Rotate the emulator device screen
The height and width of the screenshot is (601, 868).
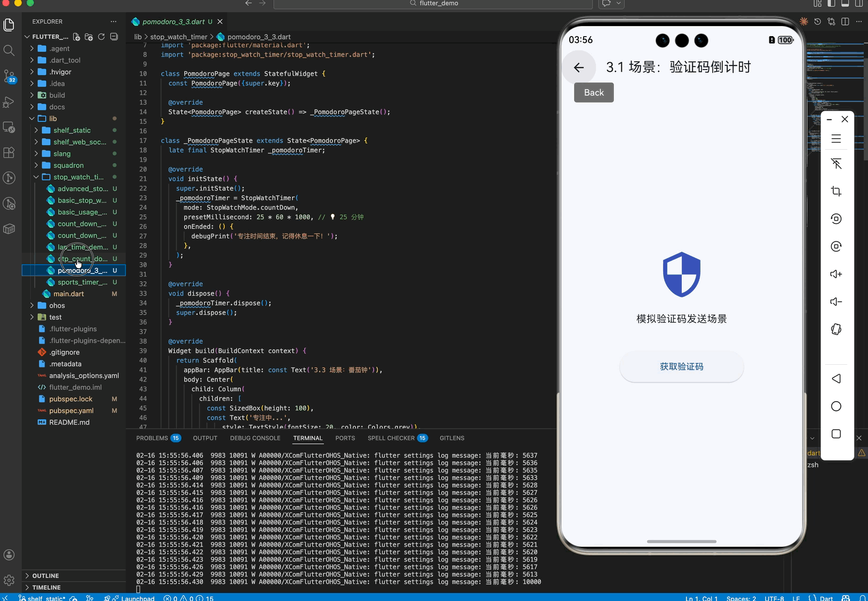pyautogui.click(x=836, y=329)
